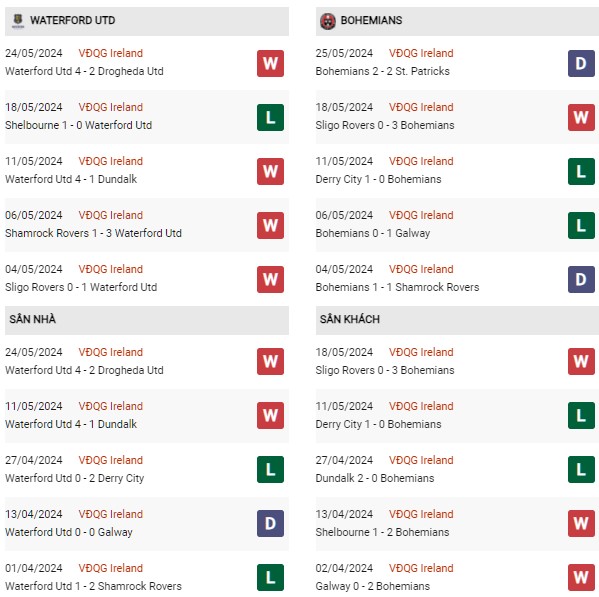Open the BOHEMIANS section header

(457, 21)
